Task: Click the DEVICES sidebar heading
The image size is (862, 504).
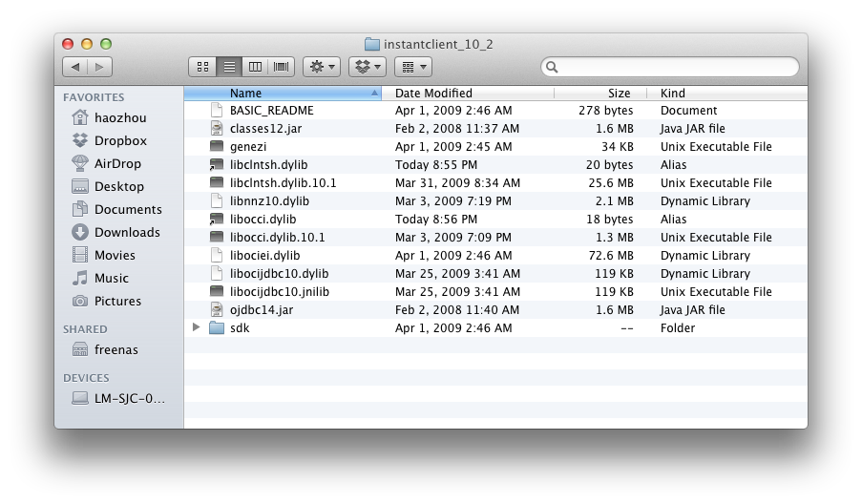Action: click(x=86, y=378)
